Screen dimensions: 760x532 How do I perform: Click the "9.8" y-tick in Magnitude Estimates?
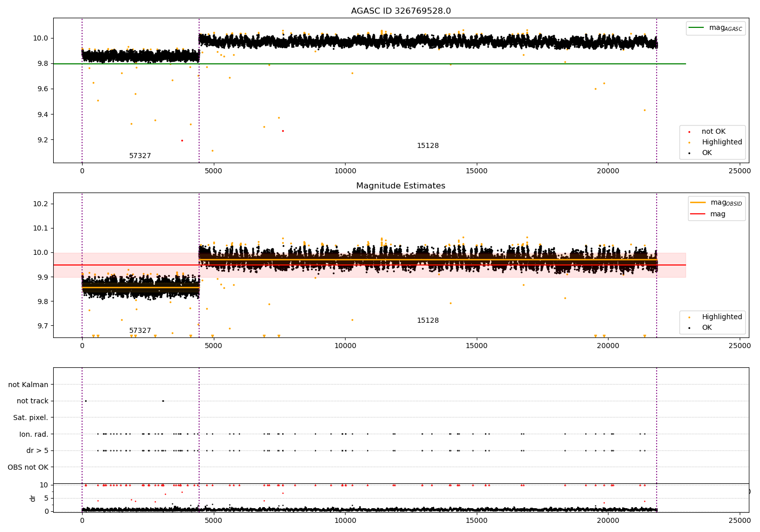pyautogui.click(x=43, y=301)
